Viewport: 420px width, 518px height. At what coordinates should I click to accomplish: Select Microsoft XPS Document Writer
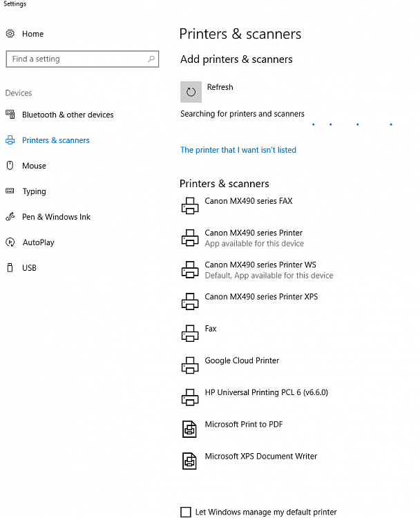(260, 457)
